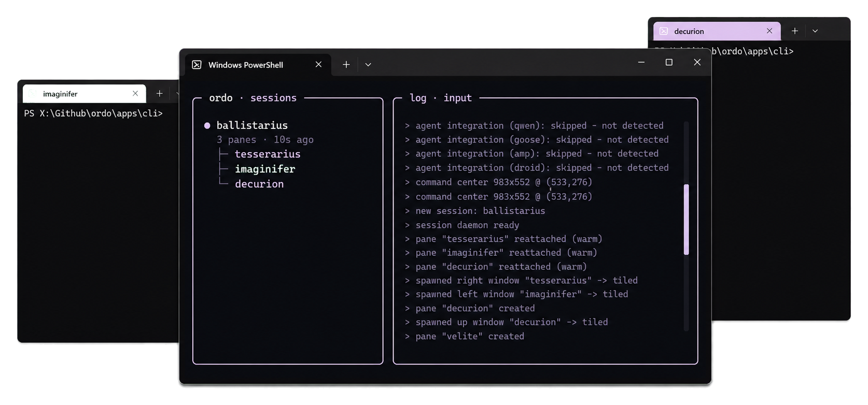Add new tab in imaginifer window

pyautogui.click(x=160, y=93)
